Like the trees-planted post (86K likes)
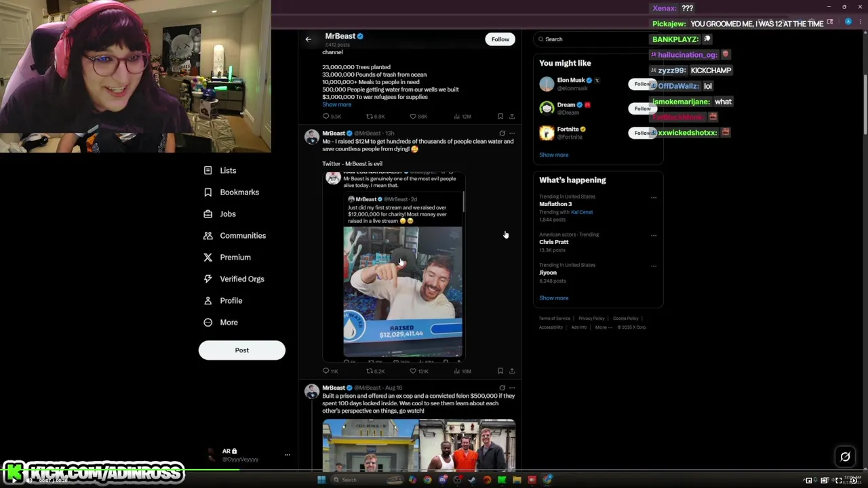The width and height of the screenshot is (868, 488). (418, 117)
